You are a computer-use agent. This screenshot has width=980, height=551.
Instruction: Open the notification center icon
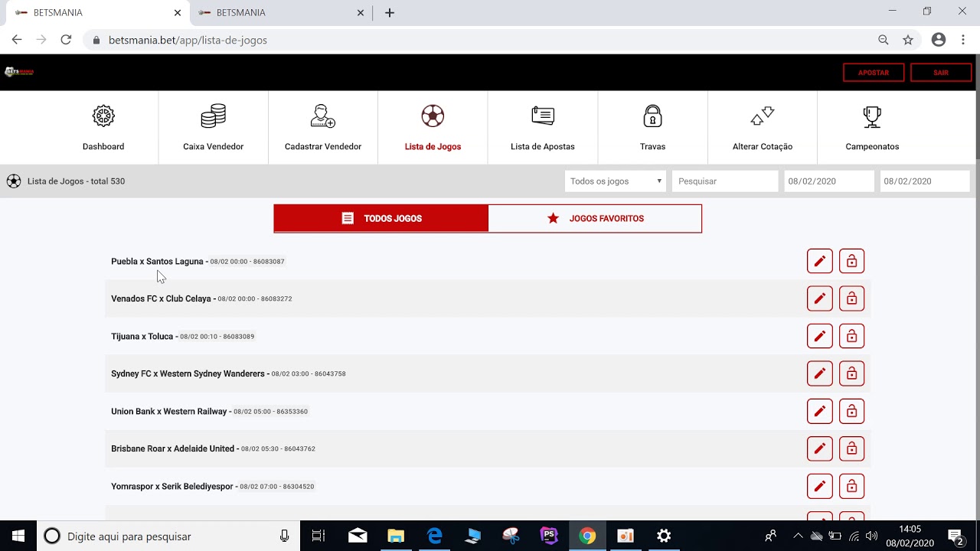pos(955,536)
